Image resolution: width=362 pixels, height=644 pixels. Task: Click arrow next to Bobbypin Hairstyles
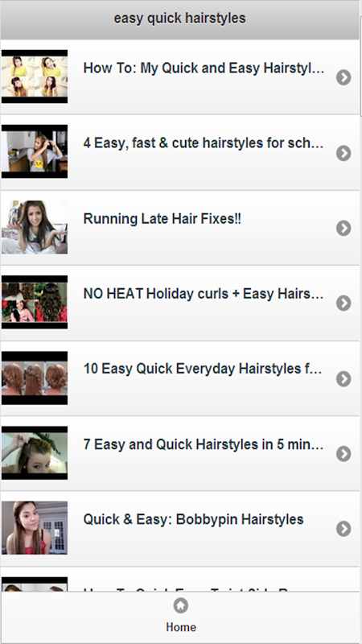[343, 529]
